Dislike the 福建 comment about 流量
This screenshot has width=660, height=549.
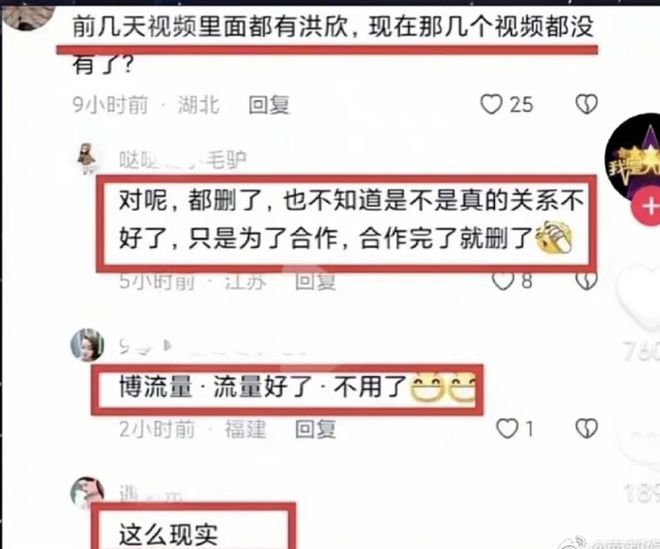coord(586,429)
